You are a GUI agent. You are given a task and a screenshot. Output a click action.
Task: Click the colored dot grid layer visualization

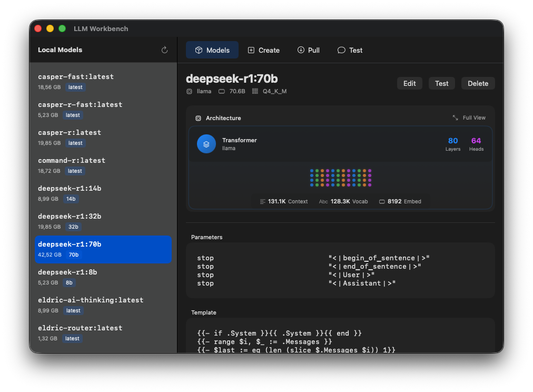(341, 178)
